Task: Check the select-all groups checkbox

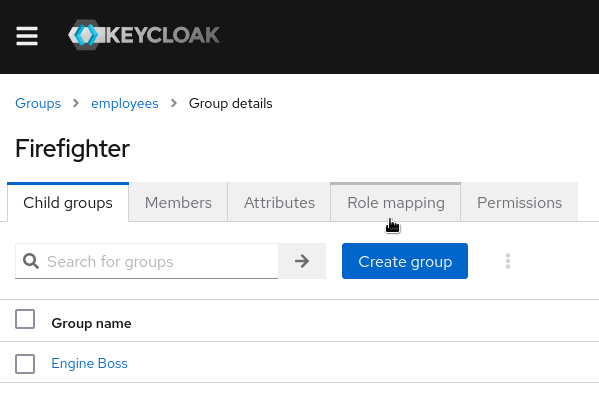Action: (x=25, y=319)
